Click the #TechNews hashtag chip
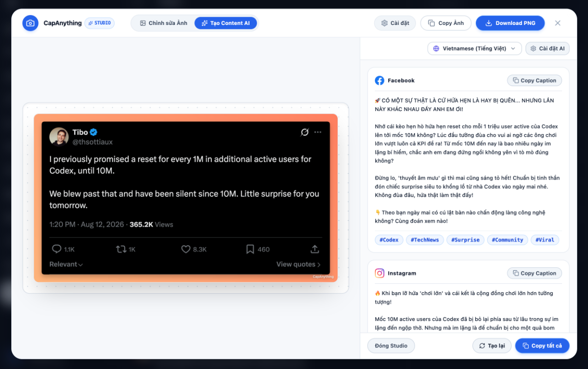This screenshot has height=369, width=588. pyautogui.click(x=425, y=240)
